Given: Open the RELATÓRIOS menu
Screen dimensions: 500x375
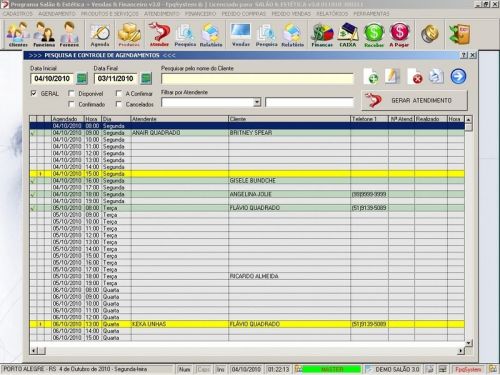Looking at the screenshot, I should [x=332, y=14].
